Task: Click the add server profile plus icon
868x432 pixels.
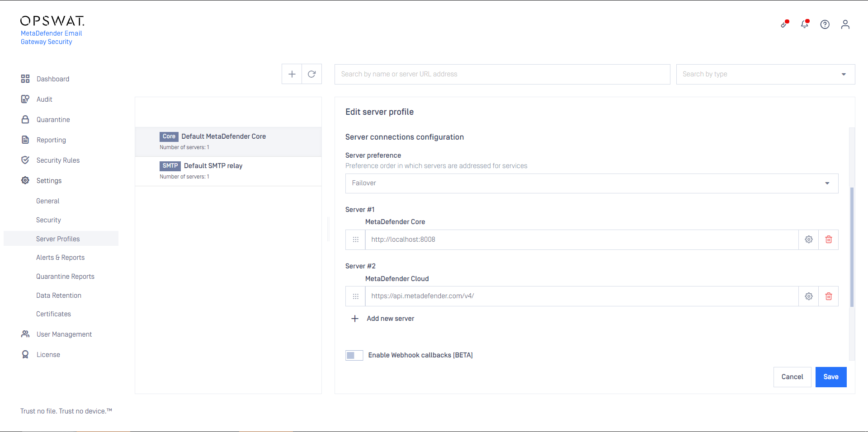Action: [292, 74]
